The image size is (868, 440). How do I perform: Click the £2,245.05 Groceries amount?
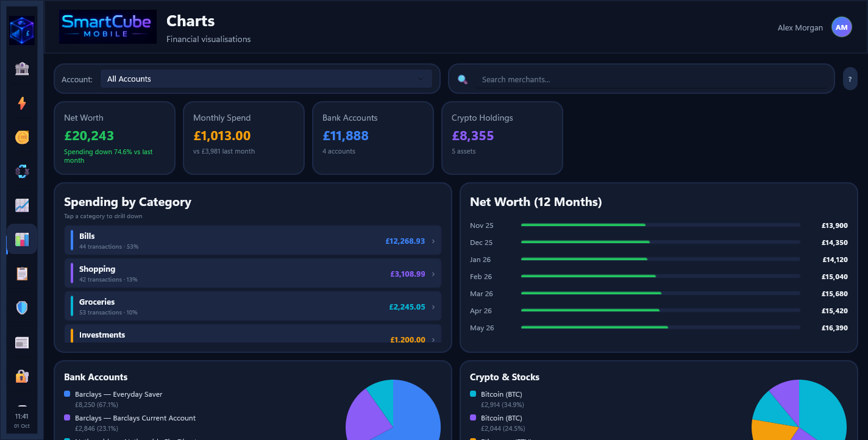click(x=407, y=307)
